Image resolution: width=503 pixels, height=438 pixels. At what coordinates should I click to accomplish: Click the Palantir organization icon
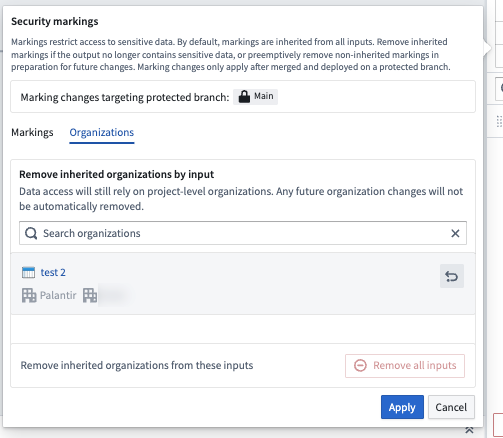tap(29, 295)
